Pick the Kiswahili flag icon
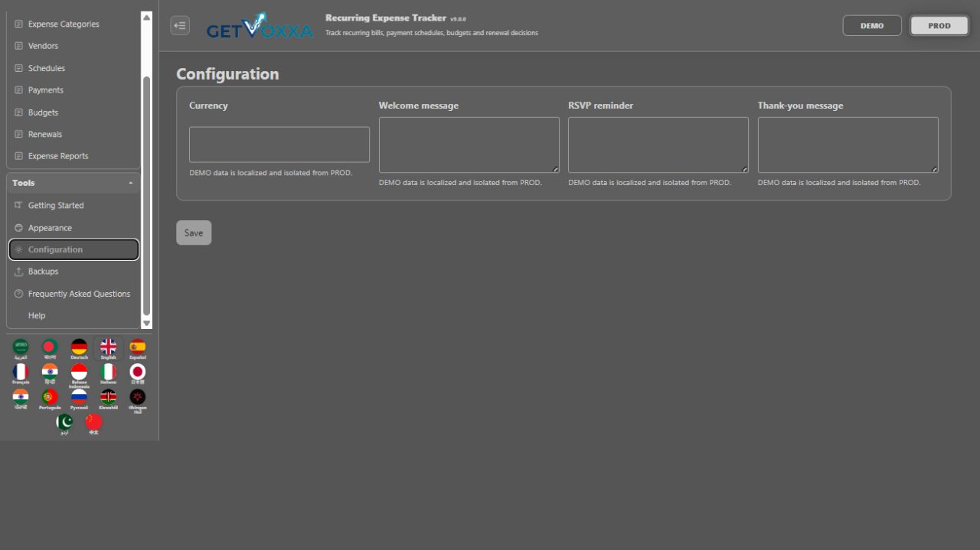This screenshot has width=980, height=550. [108, 399]
